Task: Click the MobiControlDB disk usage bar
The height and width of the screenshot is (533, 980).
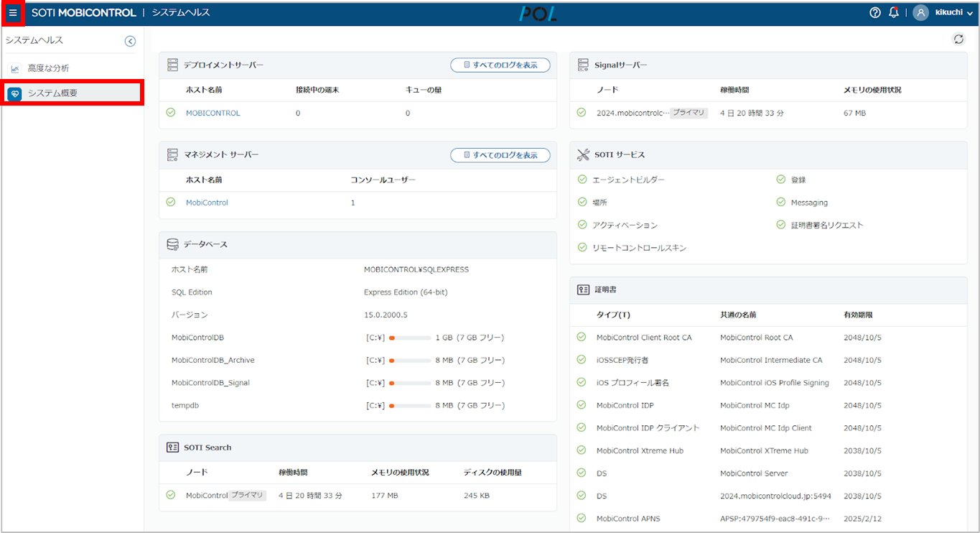Action: tap(410, 338)
